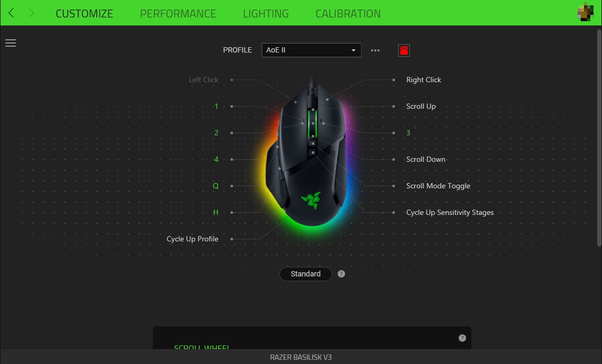
Task: Switch to the Performance tab
Action: click(178, 13)
